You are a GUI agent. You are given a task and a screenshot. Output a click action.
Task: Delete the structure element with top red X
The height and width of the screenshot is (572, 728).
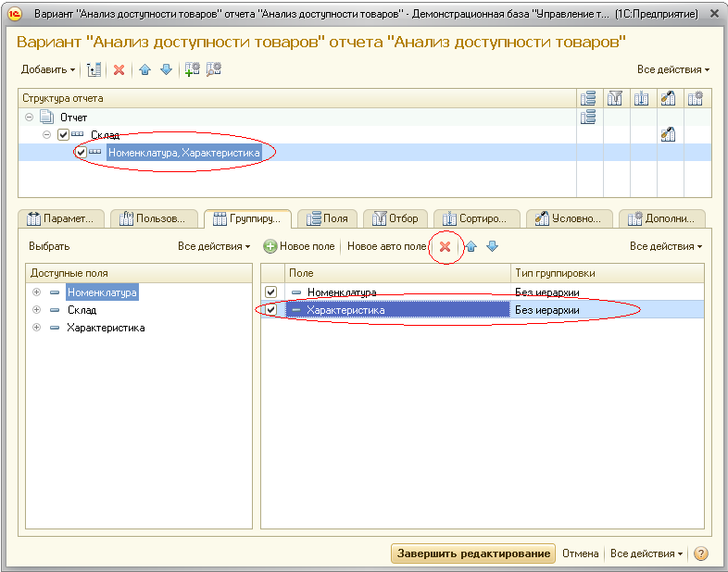coord(119,69)
